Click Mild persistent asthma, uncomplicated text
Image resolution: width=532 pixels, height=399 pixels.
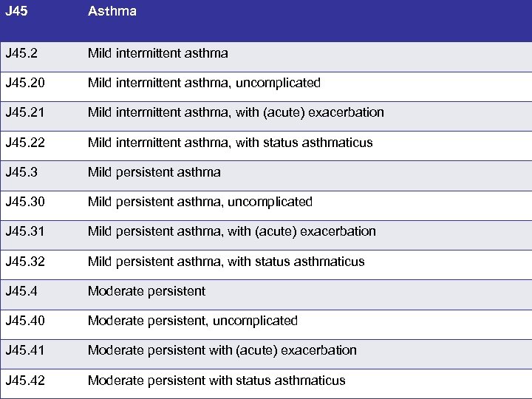click(200, 202)
